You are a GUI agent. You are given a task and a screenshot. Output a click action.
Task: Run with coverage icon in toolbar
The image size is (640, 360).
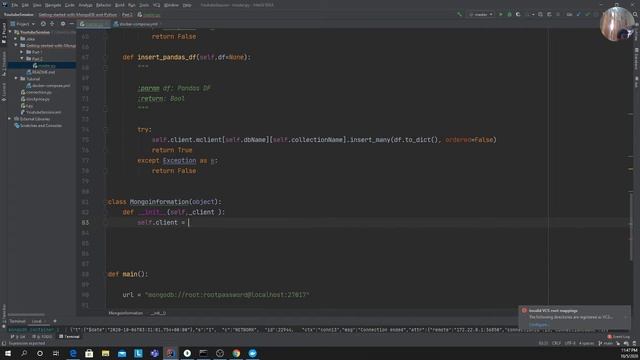[x=518, y=14]
